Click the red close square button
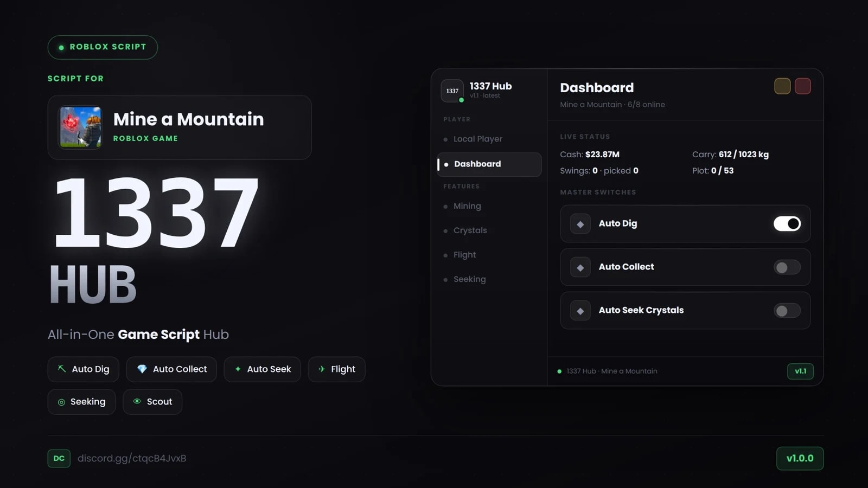Screen dimensions: 868x488 tap(803, 86)
